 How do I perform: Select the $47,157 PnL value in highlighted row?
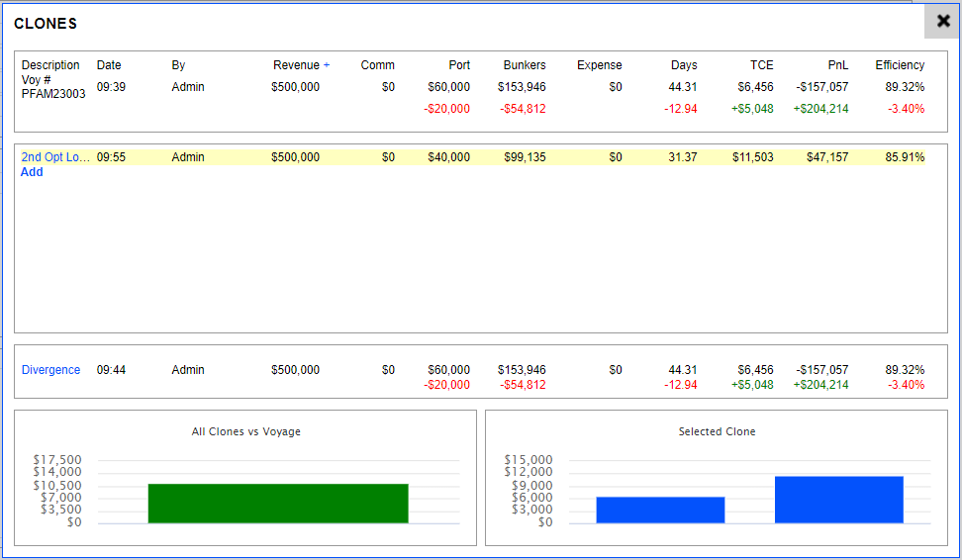point(826,157)
